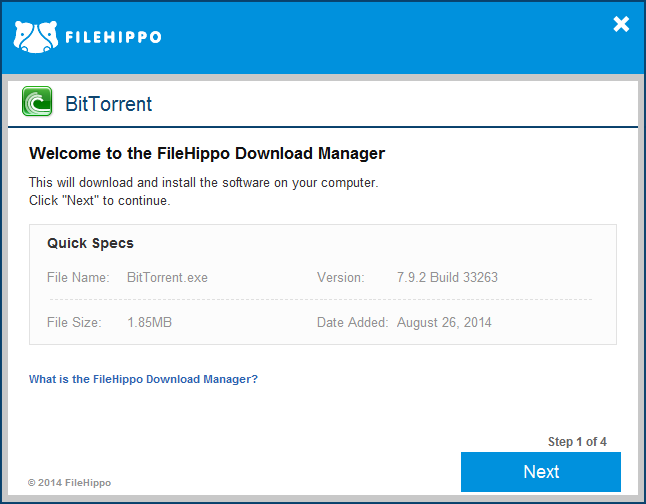Click the 'Quick Specs' heading
This screenshot has width=646, height=504.
pyautogui.click(x=90, y=243)
